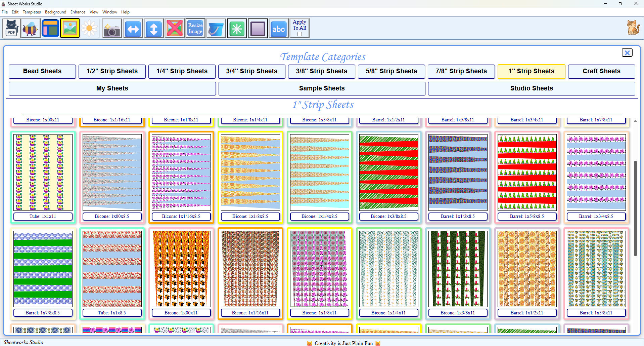The width and height of the screenshot is (644, 346).
Task: Open the Templates menu
Action: (32, 12)
